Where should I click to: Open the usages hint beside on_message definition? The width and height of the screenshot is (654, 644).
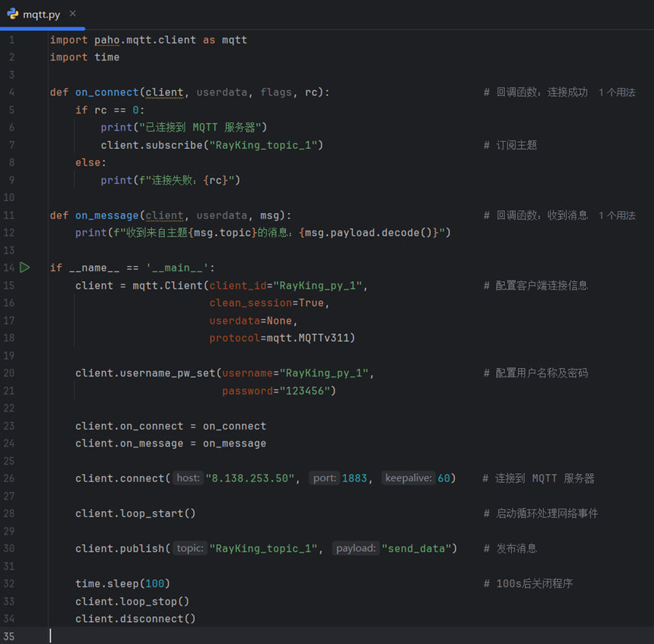click(x=616, y=215)
